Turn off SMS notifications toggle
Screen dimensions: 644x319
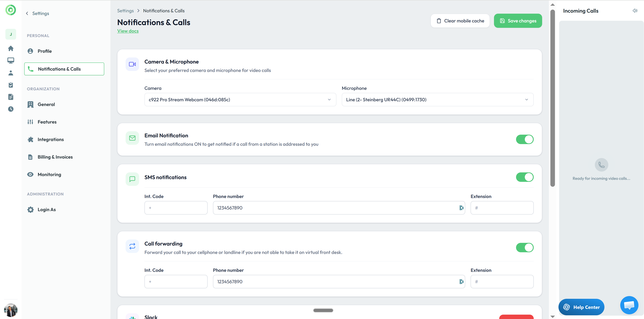524,177
